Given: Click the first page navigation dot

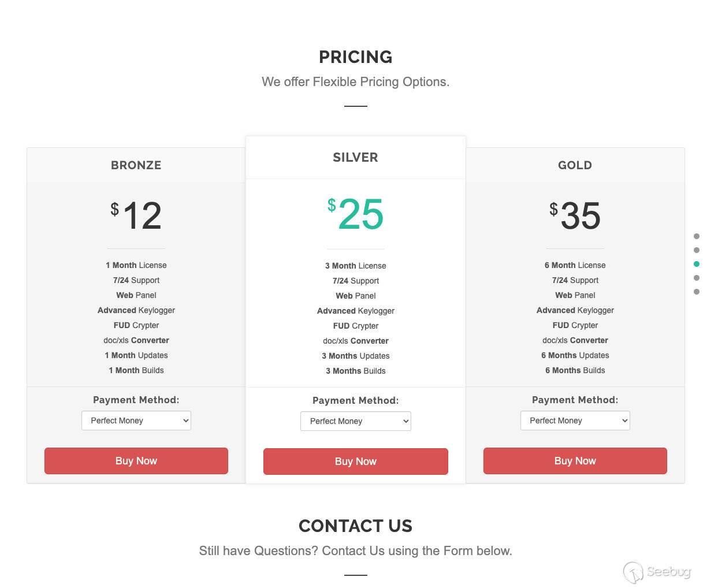Looking at the screenshot, I should click(697, 236).
